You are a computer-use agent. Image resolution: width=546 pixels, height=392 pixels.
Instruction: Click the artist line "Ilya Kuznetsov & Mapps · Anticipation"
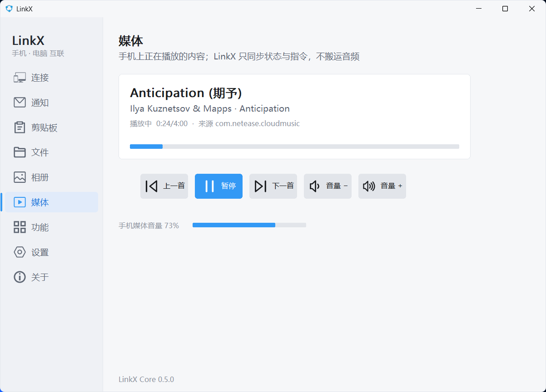[x=210, y=109]
